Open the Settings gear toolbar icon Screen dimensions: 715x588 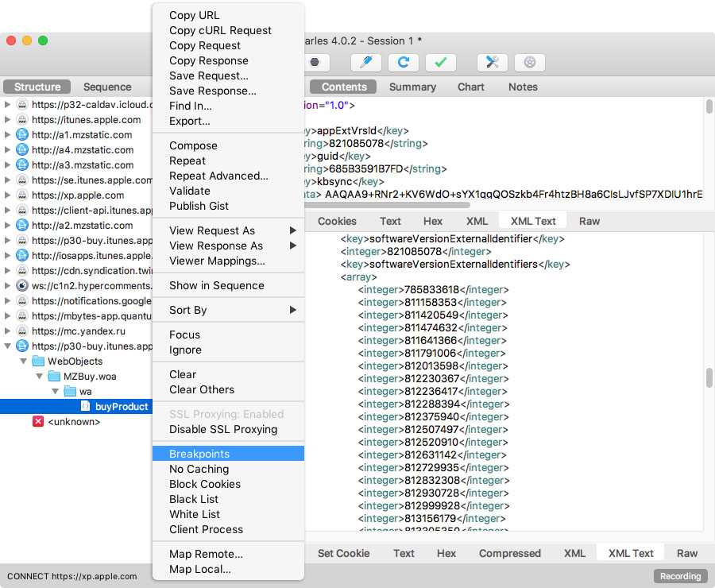[530, 62]
